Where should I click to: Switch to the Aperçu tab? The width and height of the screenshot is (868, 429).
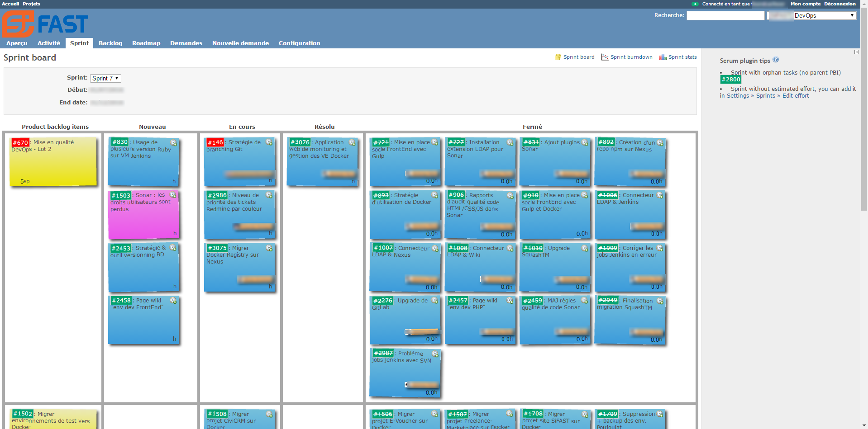pyautogui.click(x=17, y=43)
